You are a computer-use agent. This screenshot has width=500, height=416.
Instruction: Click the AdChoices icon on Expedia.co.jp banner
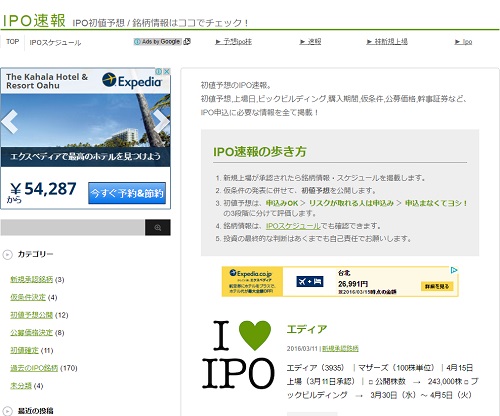454,270
